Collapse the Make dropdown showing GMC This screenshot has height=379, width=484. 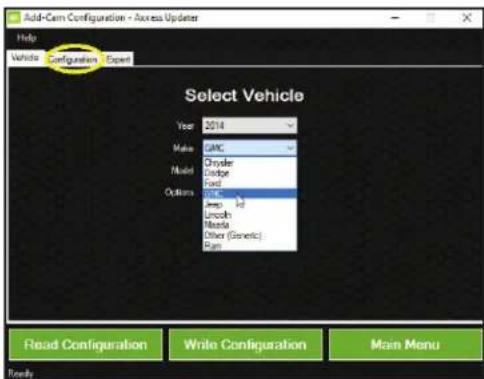coord(249,148)
